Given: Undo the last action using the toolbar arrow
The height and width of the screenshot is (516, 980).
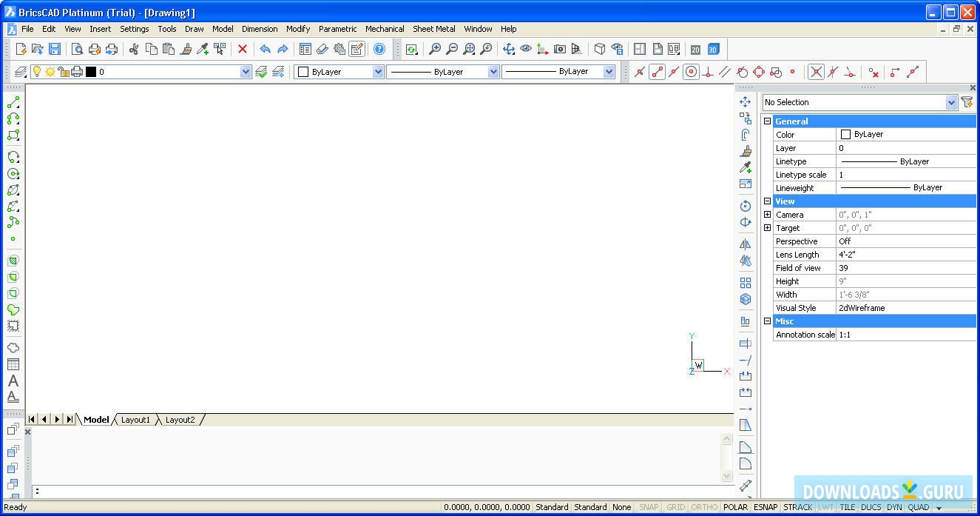Looking at the screenshot, I should click(265, 49).
